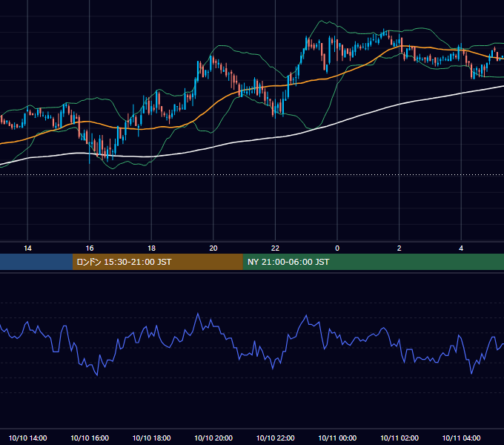Click the blue session bar before London
This screenshot has height=445, width=504.
click(36, 262)
